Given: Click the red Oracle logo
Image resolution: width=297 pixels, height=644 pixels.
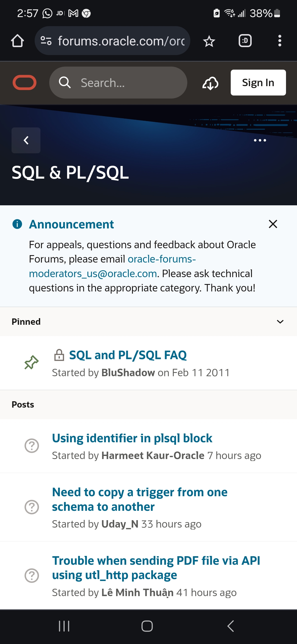Looking at the screenshot, I should [24, 83].
